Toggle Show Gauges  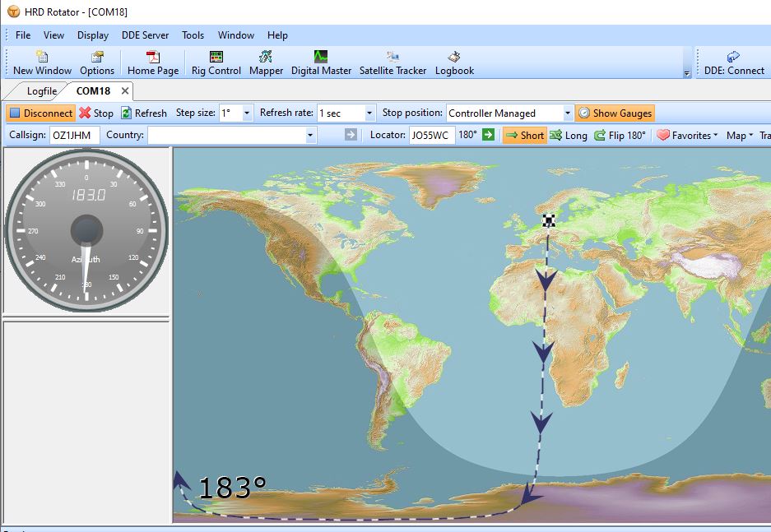coord(615,113)
